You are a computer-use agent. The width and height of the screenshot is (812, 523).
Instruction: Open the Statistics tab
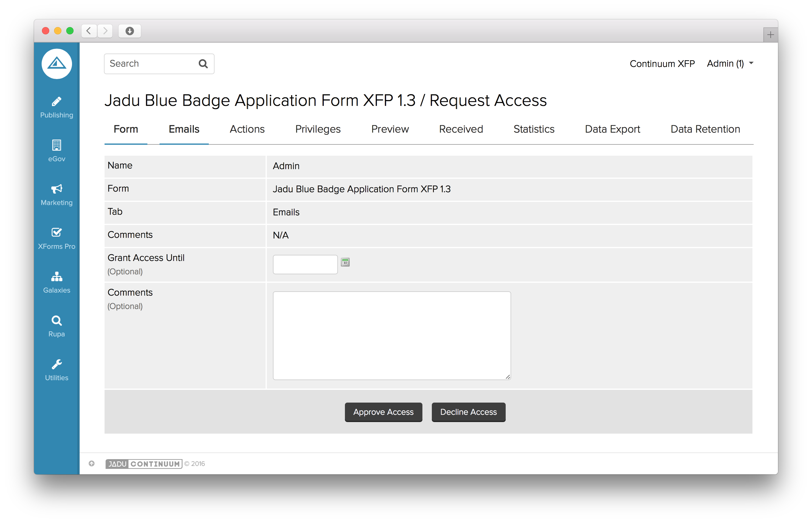[534, 130]
